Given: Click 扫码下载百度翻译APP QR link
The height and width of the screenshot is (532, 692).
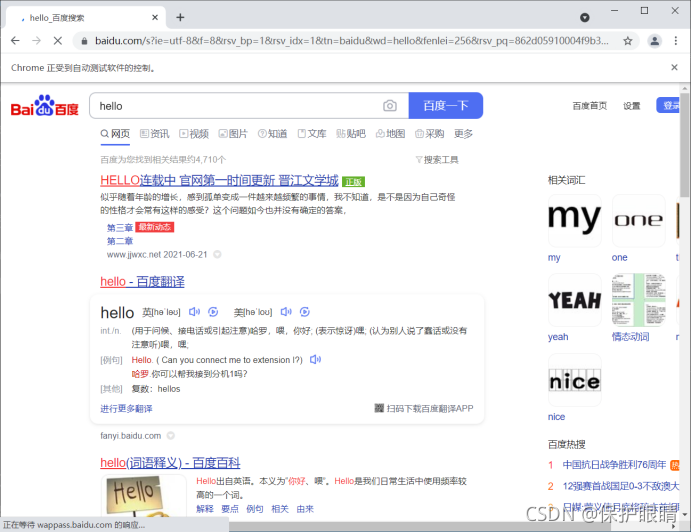Looking at the screenshot, I should pos(424,408).
